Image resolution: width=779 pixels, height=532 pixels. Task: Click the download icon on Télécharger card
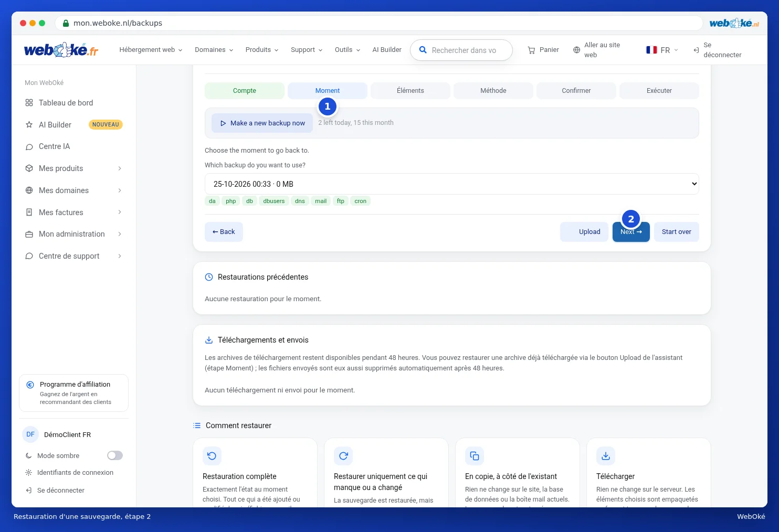point(606,456)
